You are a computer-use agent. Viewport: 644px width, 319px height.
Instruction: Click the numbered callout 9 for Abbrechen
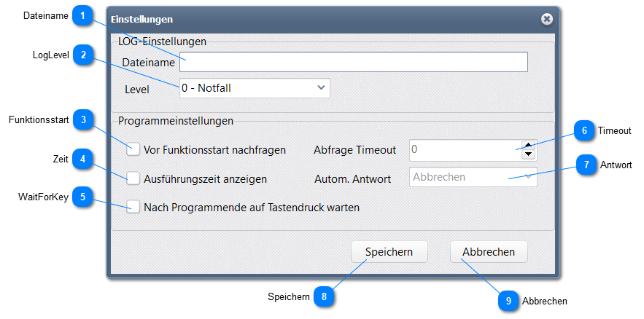(508, 301)
